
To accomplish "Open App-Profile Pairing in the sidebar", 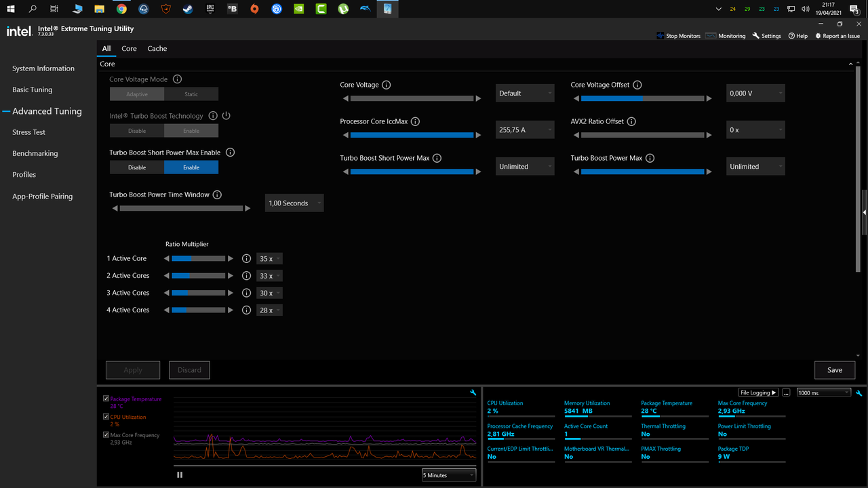I will (x=43, y=197).
